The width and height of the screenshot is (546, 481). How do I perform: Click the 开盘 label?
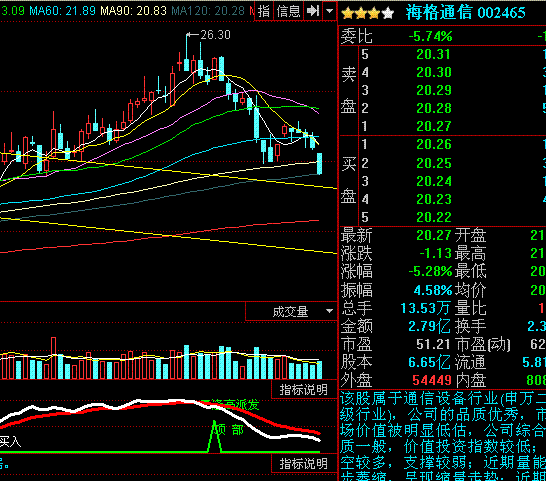[x=470, y=236]
